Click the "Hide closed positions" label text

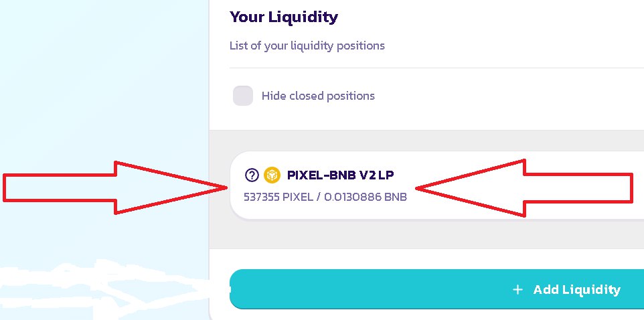(318, 96)
